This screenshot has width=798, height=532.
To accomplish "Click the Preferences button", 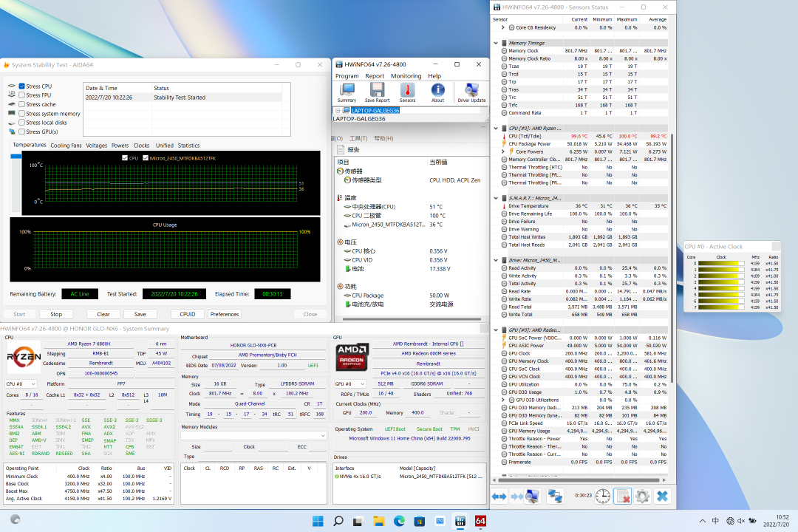I will click(x=225, y=314).
